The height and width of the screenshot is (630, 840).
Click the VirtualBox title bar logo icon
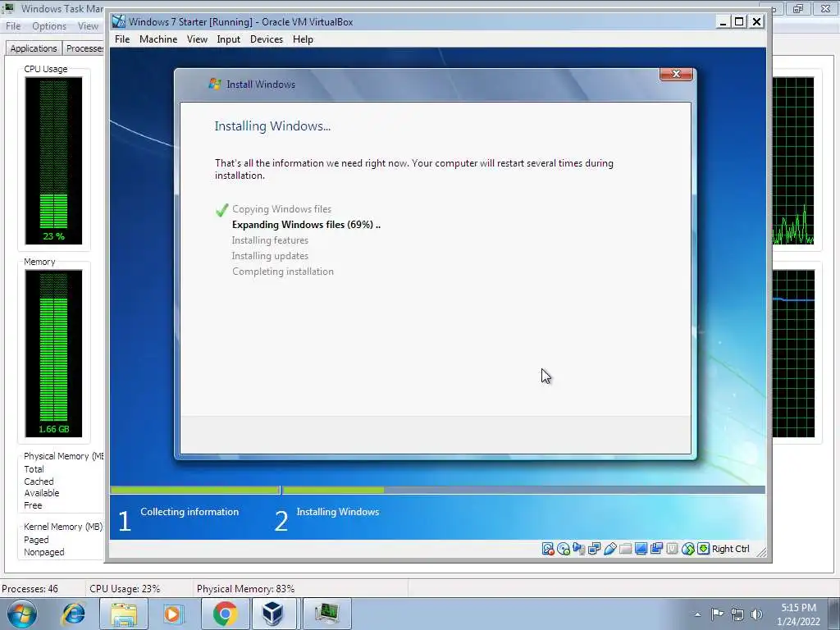pos(118,21)
